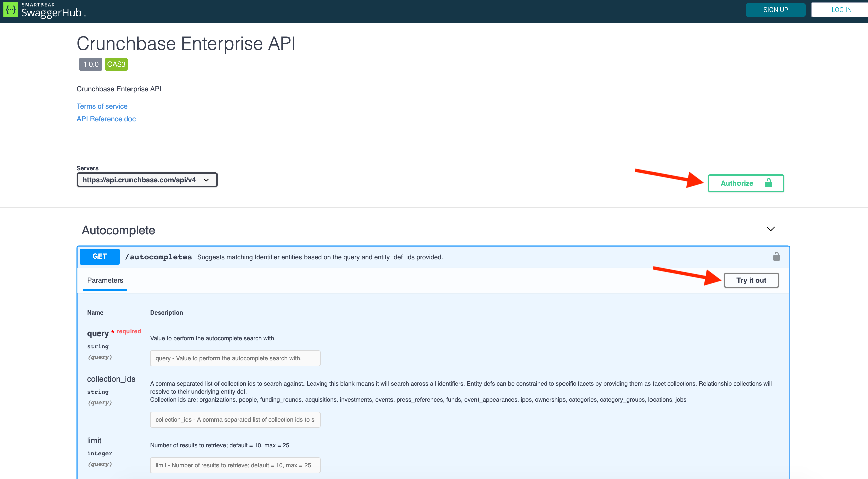Click the LOG IN button
Image resolution: width=868 pixels, height=479 pixels.
pos(840,10)
